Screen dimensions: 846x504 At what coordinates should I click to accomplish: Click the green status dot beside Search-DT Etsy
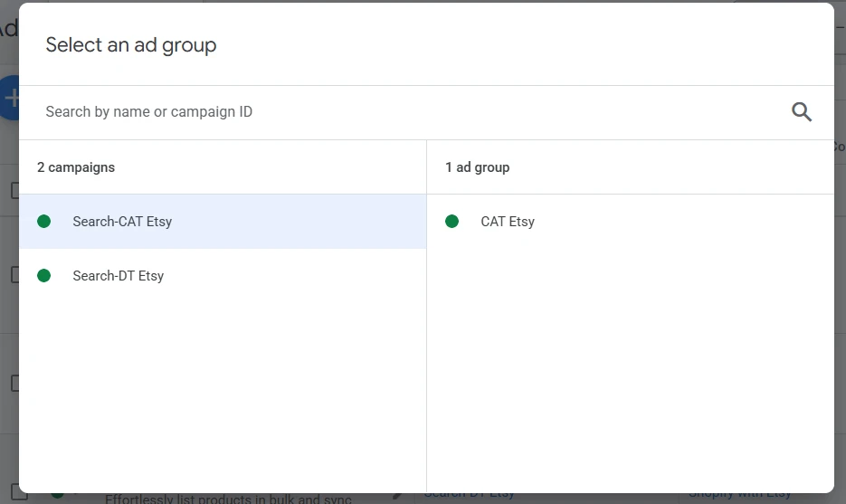[43, 276]
